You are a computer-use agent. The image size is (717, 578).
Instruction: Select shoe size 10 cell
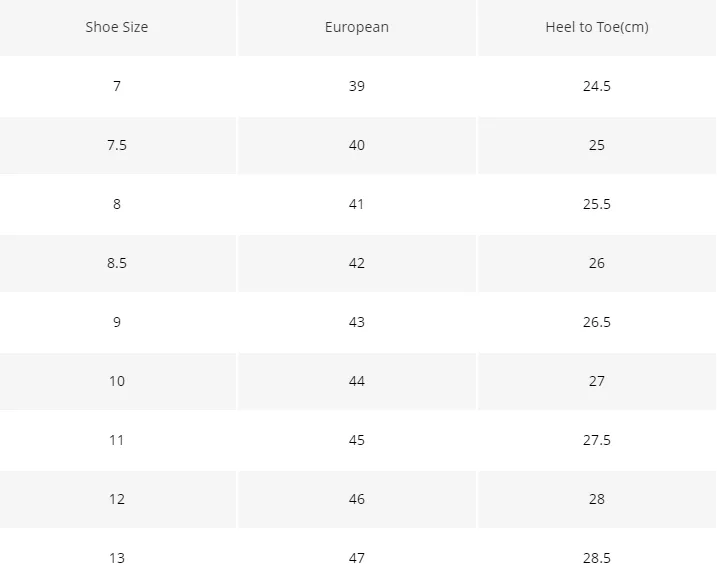click(x=117, y=381)
